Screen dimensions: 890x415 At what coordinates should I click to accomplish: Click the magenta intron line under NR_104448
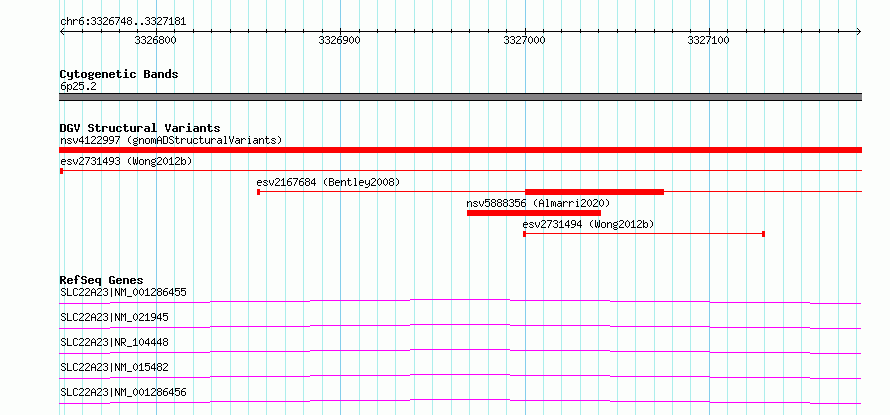(460, 351)
